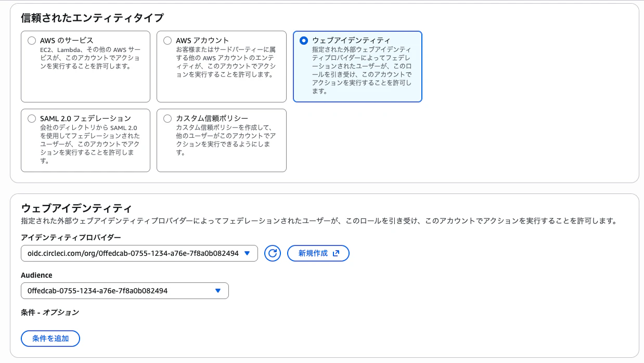Click the 信頼されたエンティティタイプ section heading
This screenshot has height=363, width=644.
click(x=92, y=18)
